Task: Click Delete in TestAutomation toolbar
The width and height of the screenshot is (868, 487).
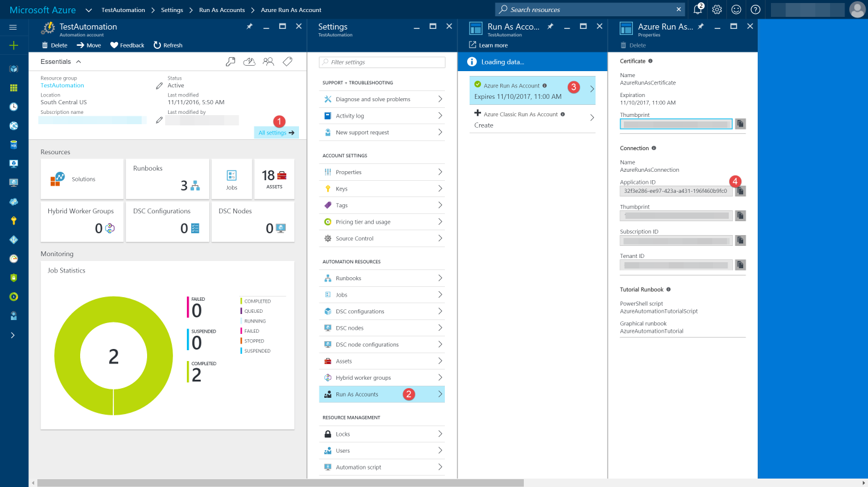Action: [x=54, y=45]
